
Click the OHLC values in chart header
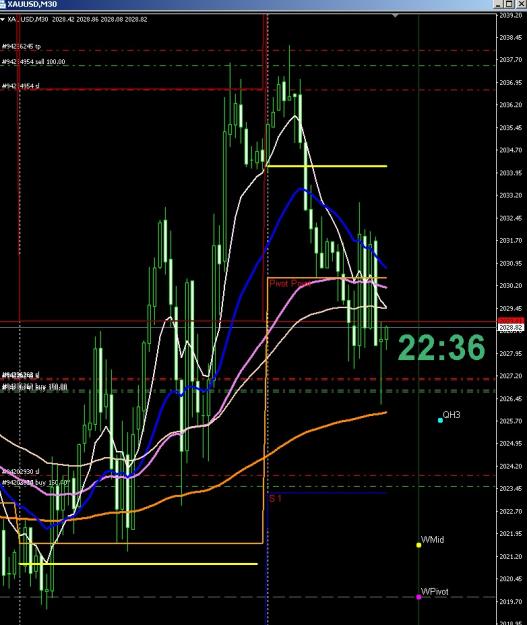(99, 19)
